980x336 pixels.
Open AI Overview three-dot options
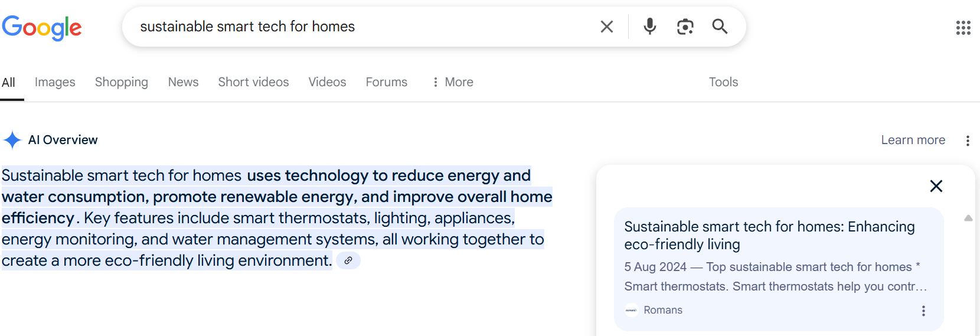coord(968,141)
